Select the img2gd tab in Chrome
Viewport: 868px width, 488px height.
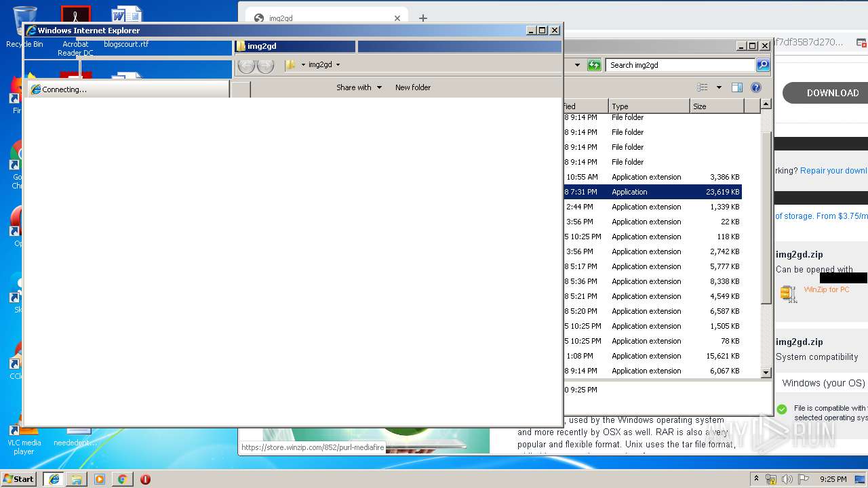327,18
